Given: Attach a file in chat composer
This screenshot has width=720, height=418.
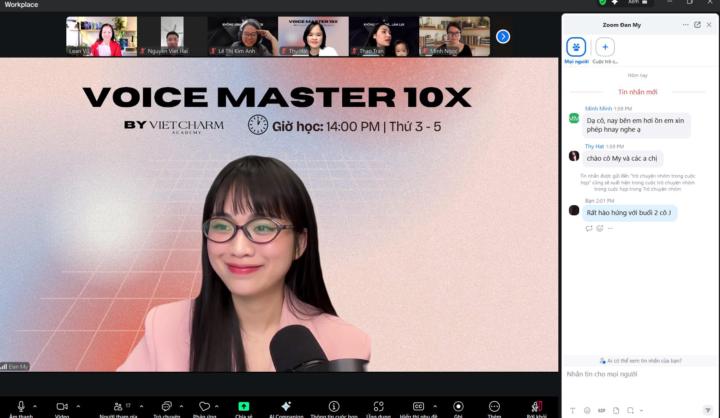Looking at the screenshot, I should click(616, 410).
